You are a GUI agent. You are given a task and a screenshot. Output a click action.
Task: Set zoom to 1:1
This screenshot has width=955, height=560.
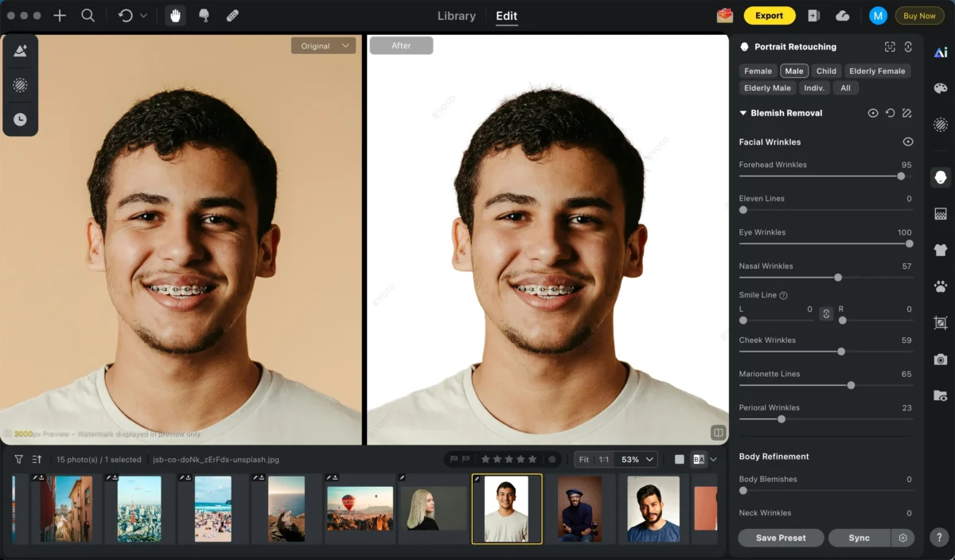[604, 459]
